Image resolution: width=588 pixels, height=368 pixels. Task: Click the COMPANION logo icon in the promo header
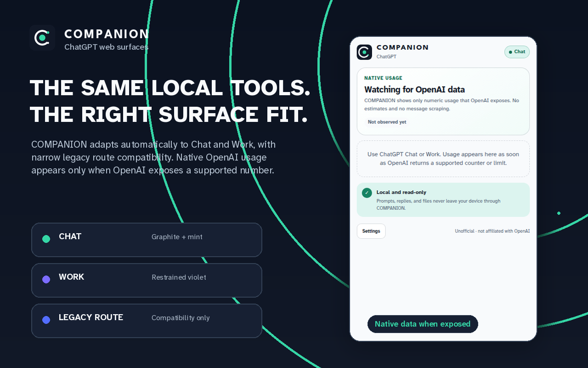tap(42, 38)
